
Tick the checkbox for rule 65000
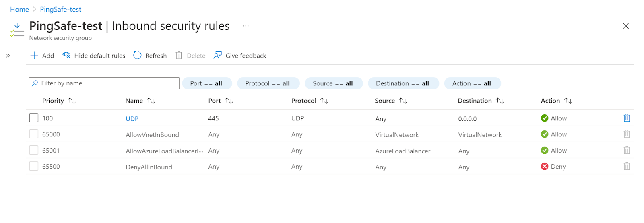(x=34, y=134)
